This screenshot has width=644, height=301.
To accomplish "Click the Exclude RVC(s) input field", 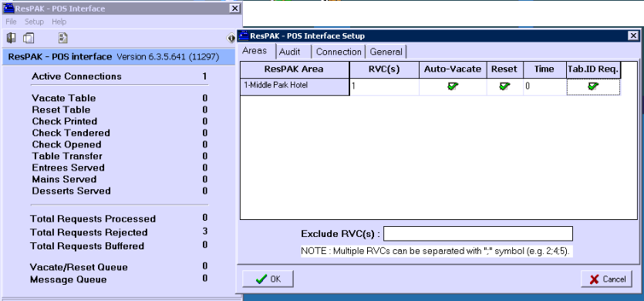I will 477,234.
